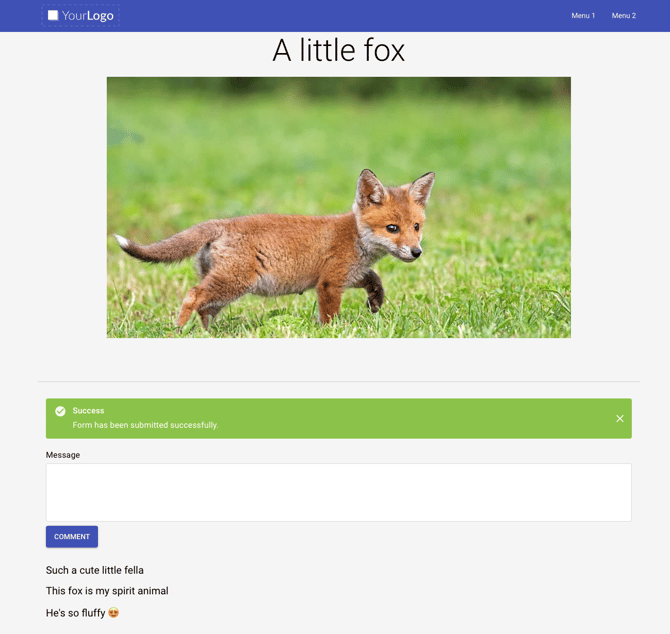670x634 pixels.
Task: Click the 'Message' field label
Action: 63,455
